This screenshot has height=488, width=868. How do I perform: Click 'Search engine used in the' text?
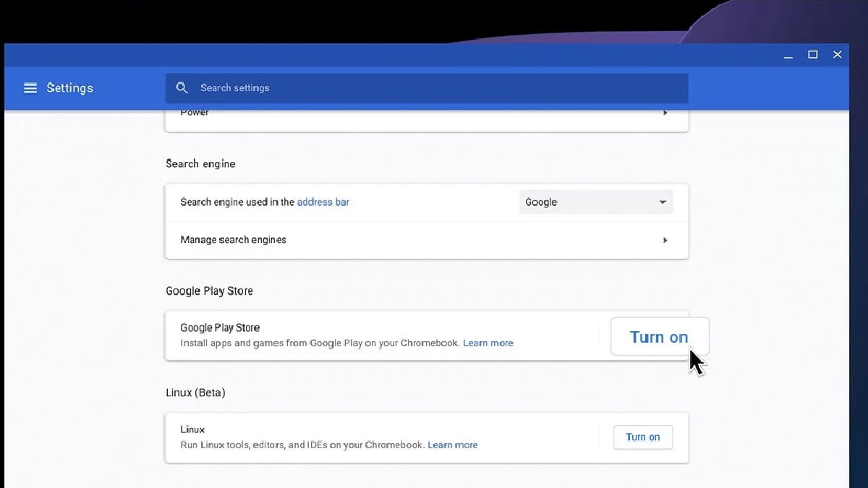(237, 202)
